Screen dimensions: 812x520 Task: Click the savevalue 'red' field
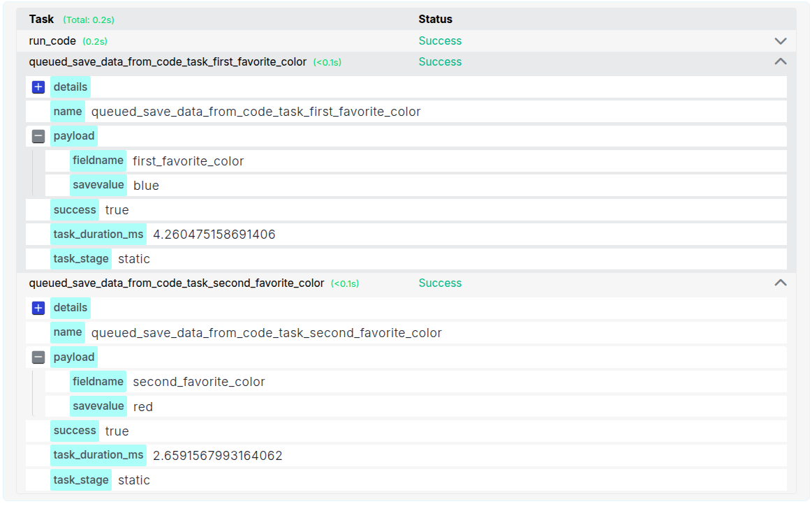click(x=143, y=407)
